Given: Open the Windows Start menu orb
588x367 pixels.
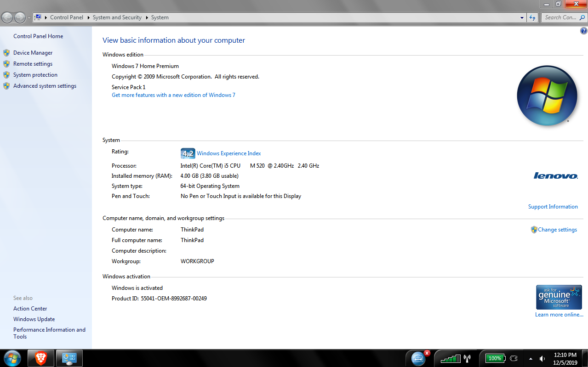Looking at the screenshot, I should click(x=12, y=358).
